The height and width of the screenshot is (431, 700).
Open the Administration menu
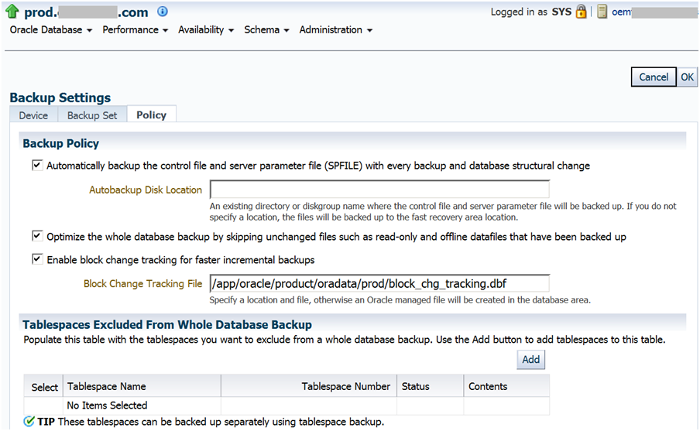335,30
